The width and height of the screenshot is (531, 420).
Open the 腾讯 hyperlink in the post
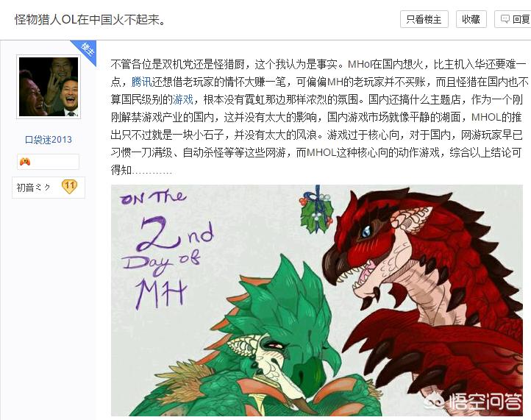click(x=141, y=82)
